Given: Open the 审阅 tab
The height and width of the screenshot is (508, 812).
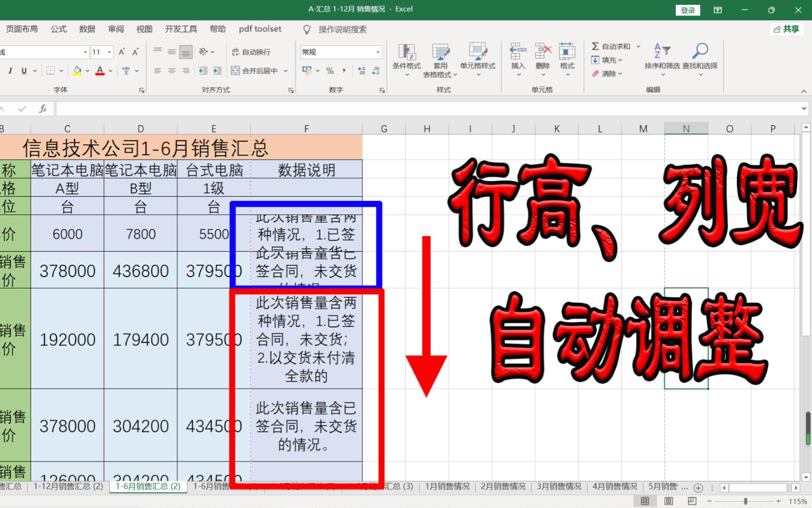Looking at the screenshot, I should pos(116,29).
